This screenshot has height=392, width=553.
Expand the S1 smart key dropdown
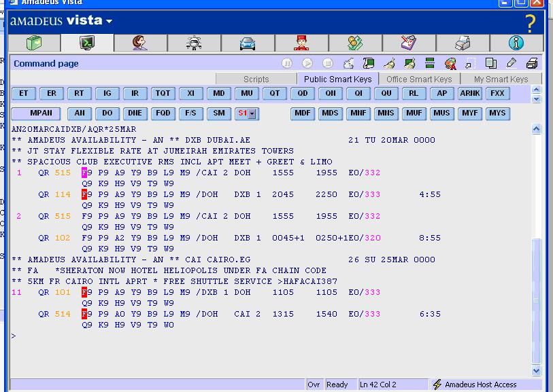coord(252,113)
